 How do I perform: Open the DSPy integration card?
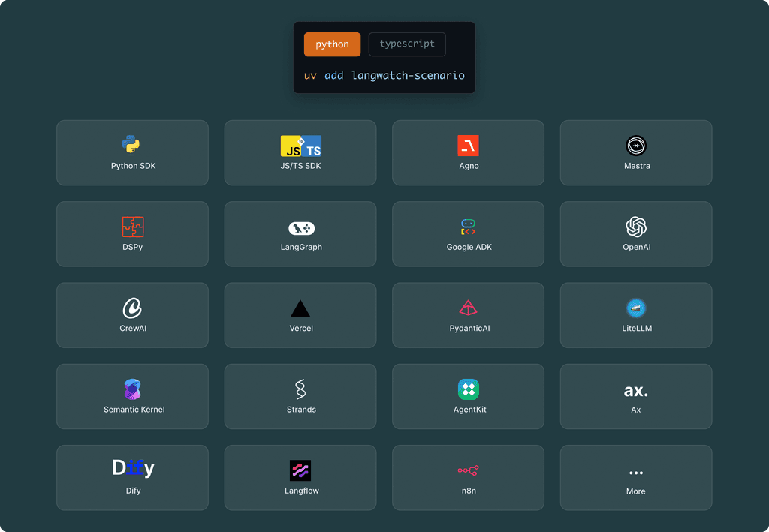132,234
